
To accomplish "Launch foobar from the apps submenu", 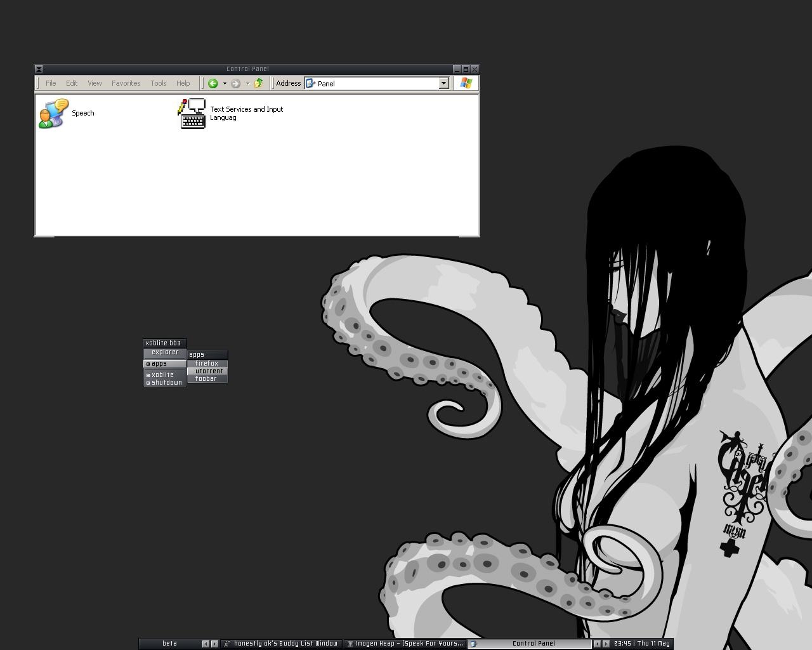I will [207, 379].
